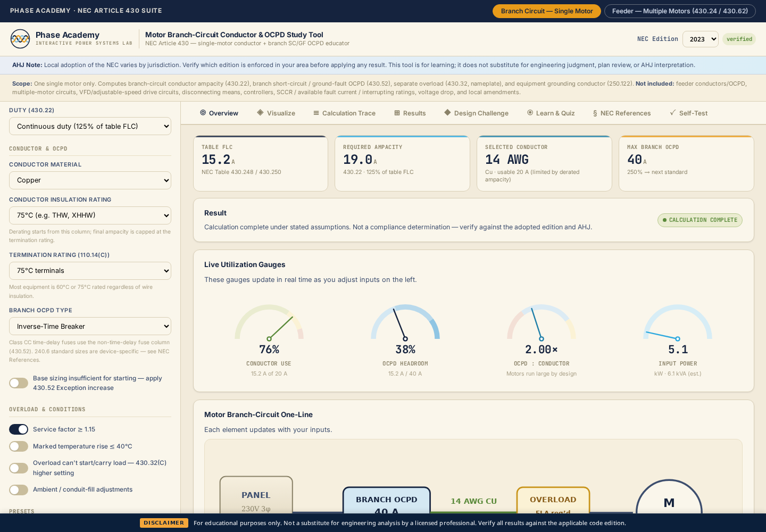This screenshot has width=766, height=532.
Task: Click the OCPD : Conductor 2.00× gauge
Action: tap(542, 339)
